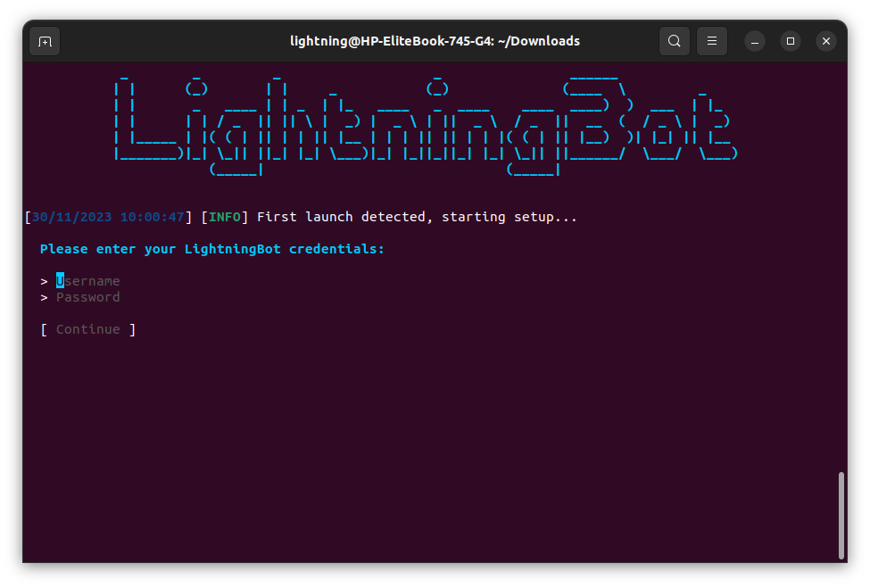Click the arrow prompt before Password
The image size is (870, 588).
(x=44, y=296)
